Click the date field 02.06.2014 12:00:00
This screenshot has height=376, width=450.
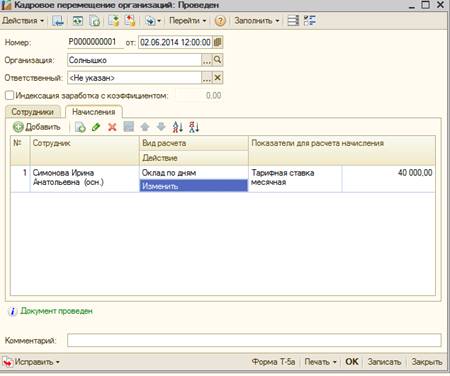(x=175, y=42)
